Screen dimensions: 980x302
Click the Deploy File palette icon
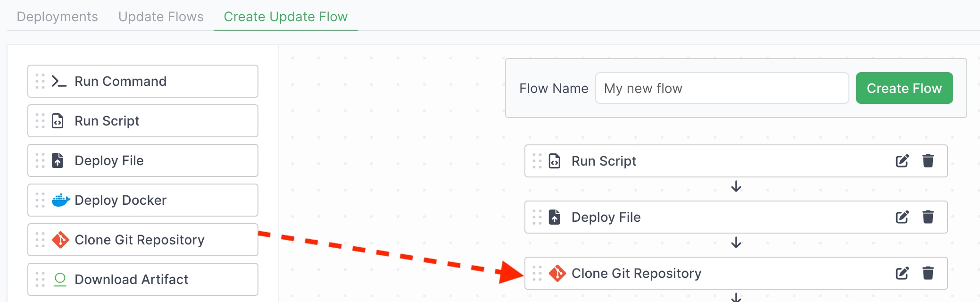pos(58,160)
